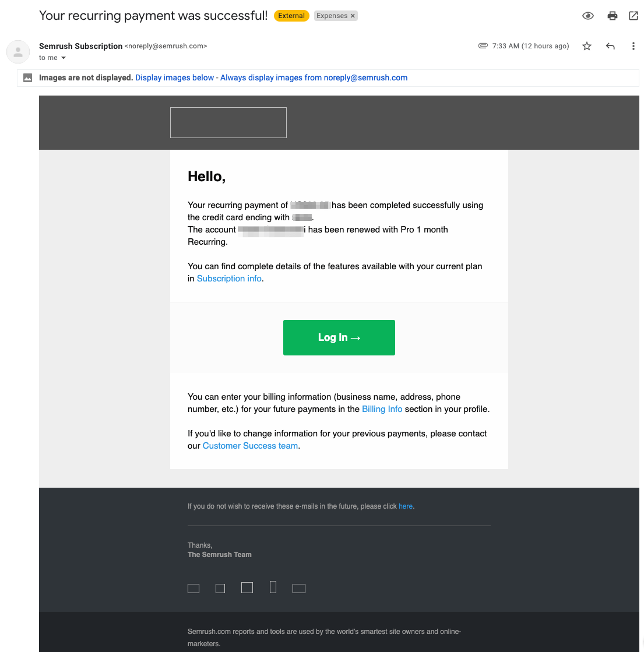The width and height of the screenshot is (644, 652).
Task: Open the Subscription info link
Action: 229,279
